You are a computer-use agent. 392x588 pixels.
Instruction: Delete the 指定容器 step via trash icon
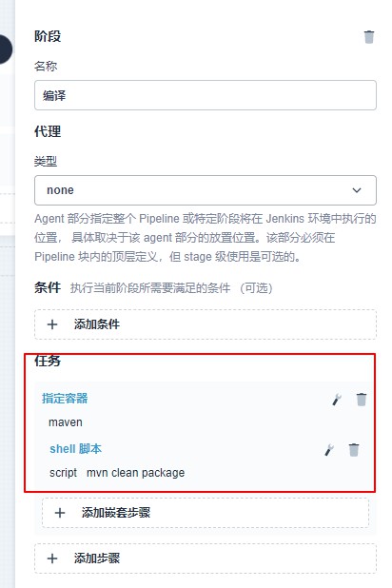(362, 400)
